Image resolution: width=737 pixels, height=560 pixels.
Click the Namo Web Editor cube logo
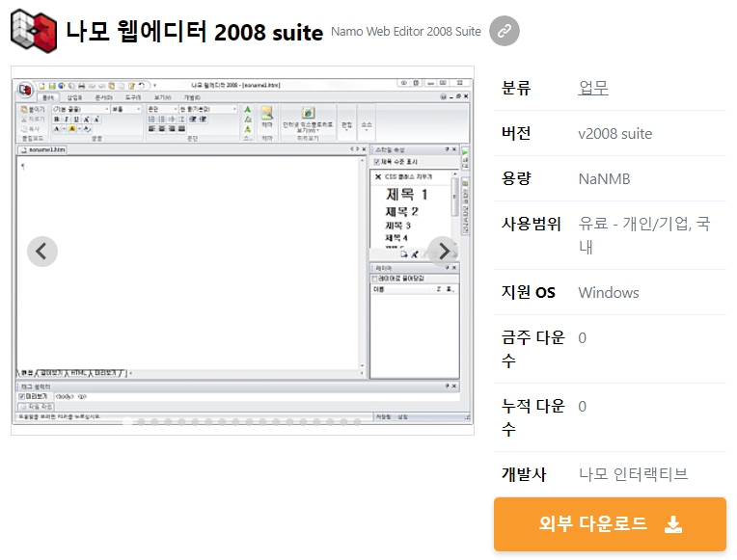[x=34, y=31]
